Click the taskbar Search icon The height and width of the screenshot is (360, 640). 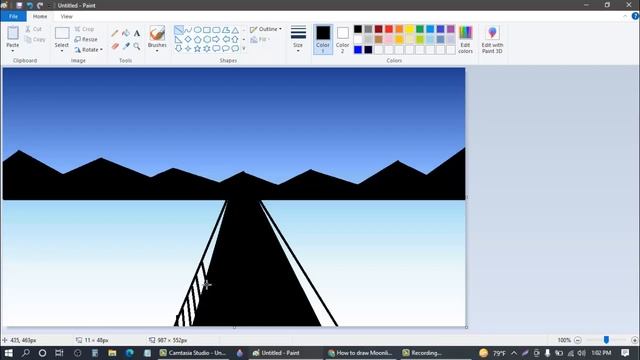click(25, 353)
